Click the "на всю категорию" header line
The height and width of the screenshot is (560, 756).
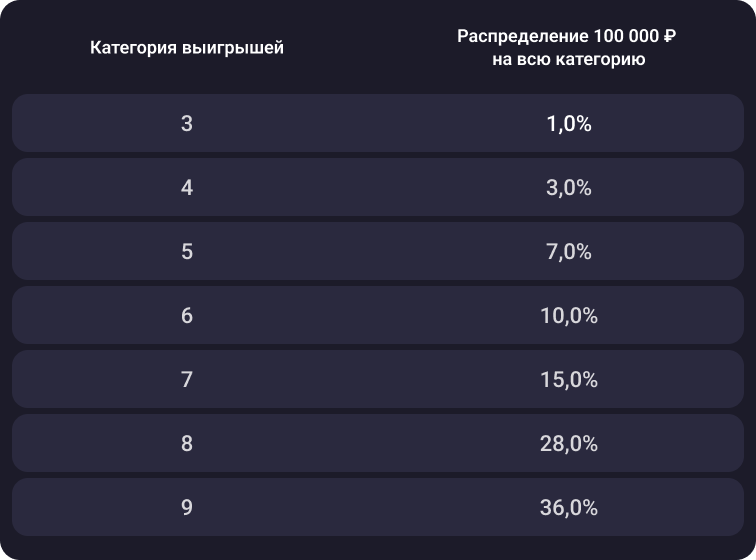[x=568, y=60]
